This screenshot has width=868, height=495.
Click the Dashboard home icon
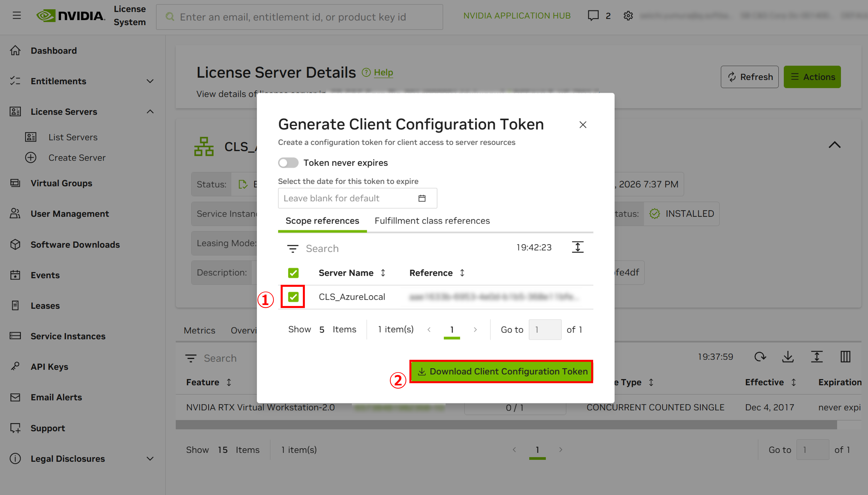point(15,51)
